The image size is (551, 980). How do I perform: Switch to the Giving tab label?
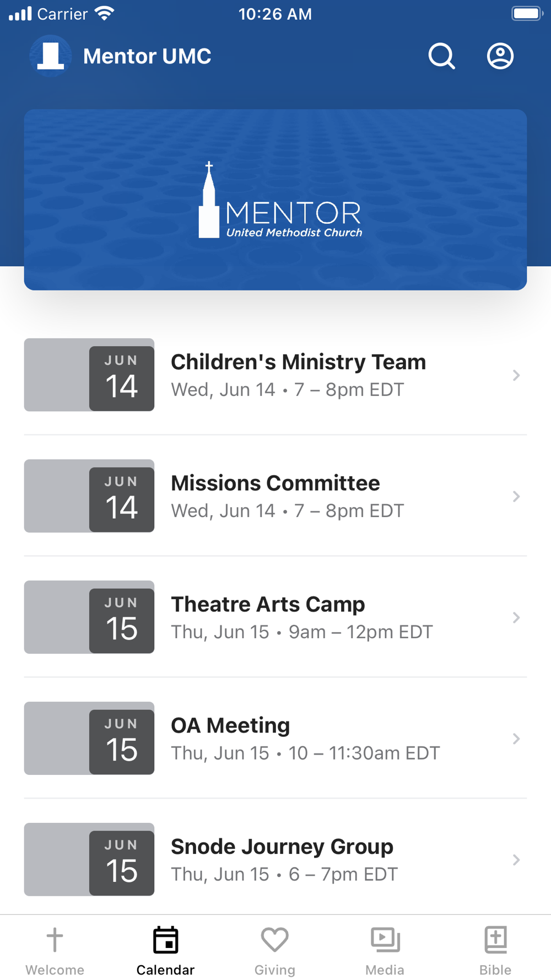pos(275,970)
